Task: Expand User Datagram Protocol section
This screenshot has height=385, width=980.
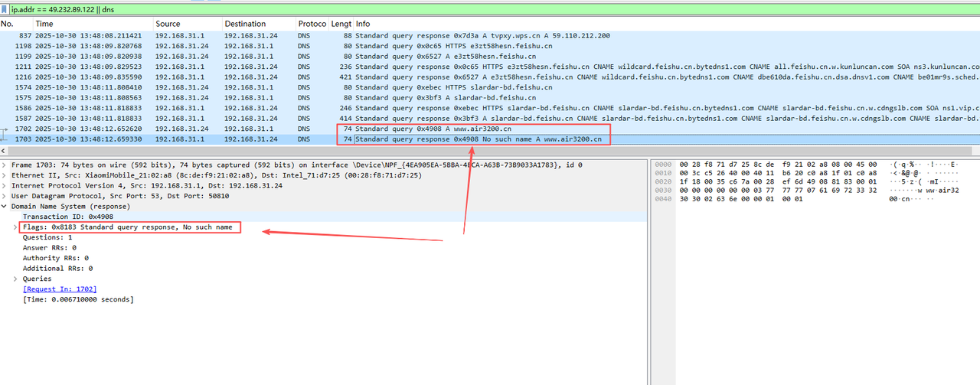Action: coord(5,196)
